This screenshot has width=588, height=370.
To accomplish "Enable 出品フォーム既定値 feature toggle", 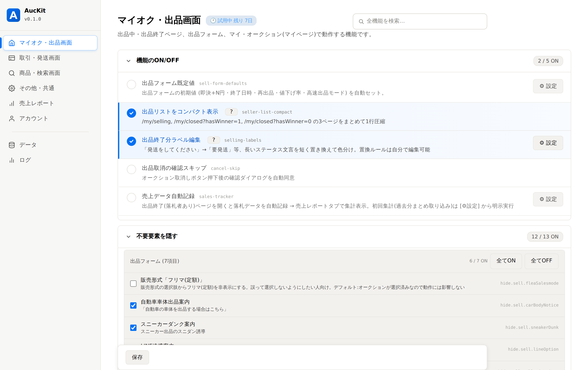I will [x=131, y=85].
